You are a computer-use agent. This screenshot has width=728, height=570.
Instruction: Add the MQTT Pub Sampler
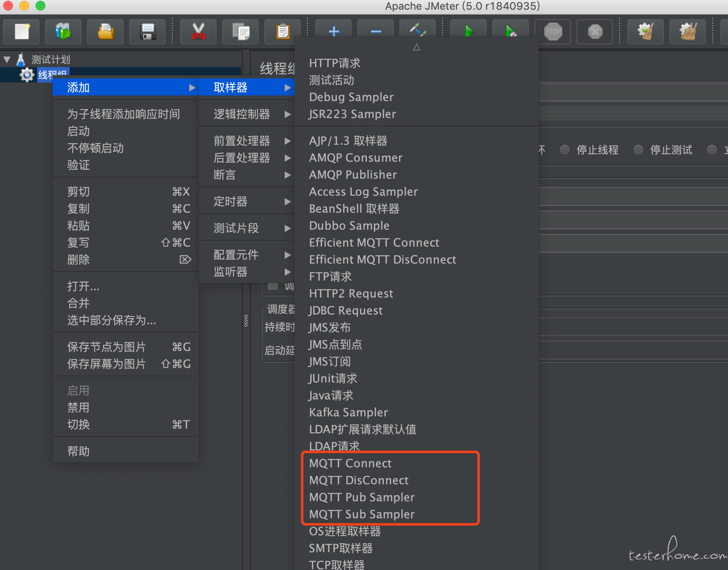[x=417, y=497]
